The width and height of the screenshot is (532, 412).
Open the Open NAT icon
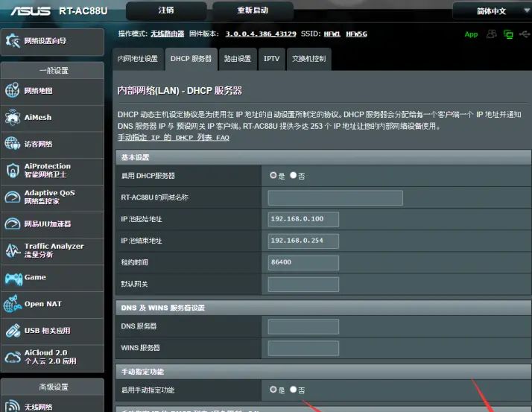point(13,304)
